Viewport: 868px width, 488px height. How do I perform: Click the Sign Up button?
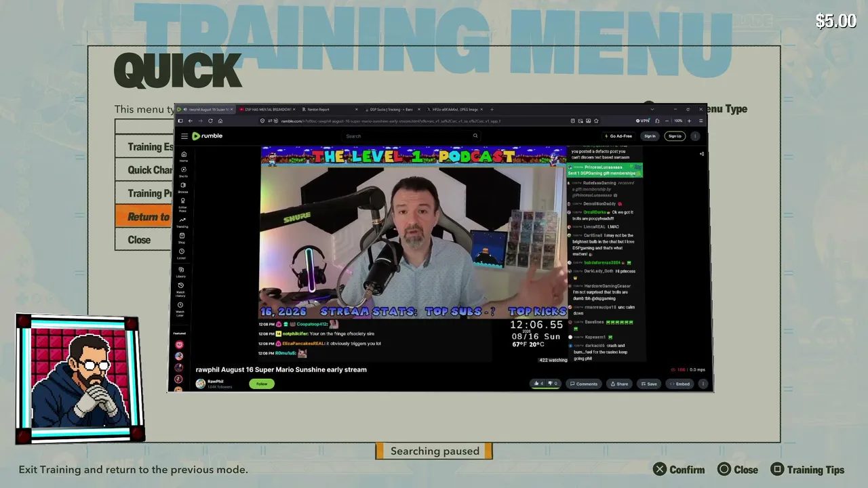coord(675,136)
